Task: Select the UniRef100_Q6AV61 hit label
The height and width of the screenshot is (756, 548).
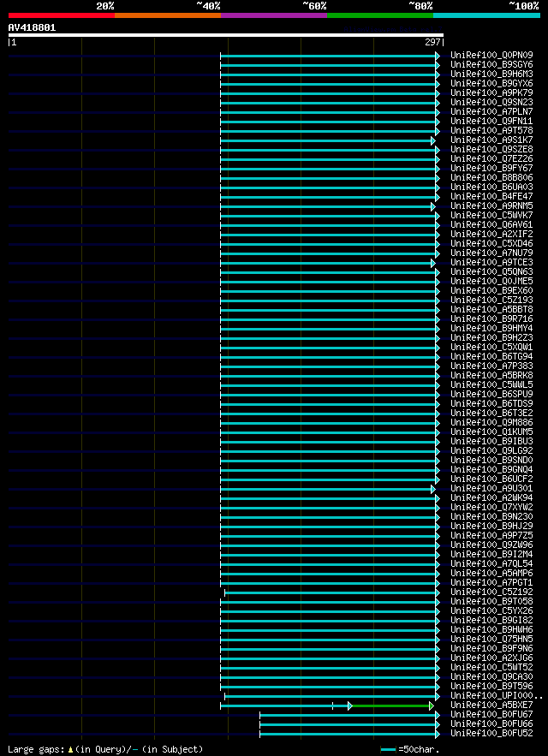Action: (492, 224)
